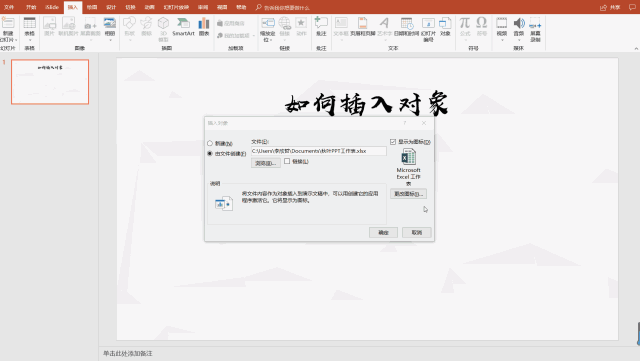Click the Cancel button in dialog
This screenshot has width=640, height=361.
tap(417, 232)
